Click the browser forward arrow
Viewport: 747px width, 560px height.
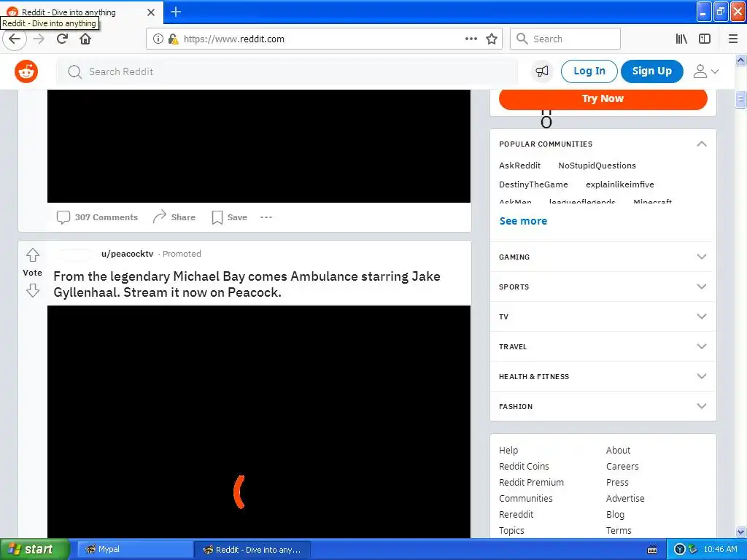click(39, 39)
